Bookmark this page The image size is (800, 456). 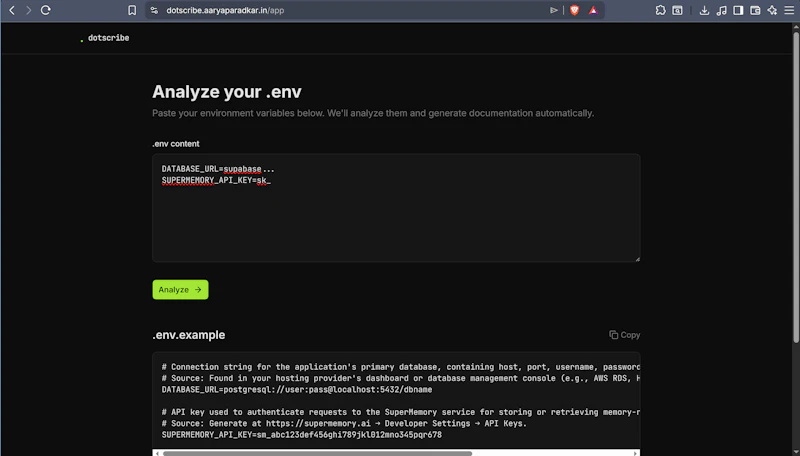pyautogui.click(x=132, y=10)
